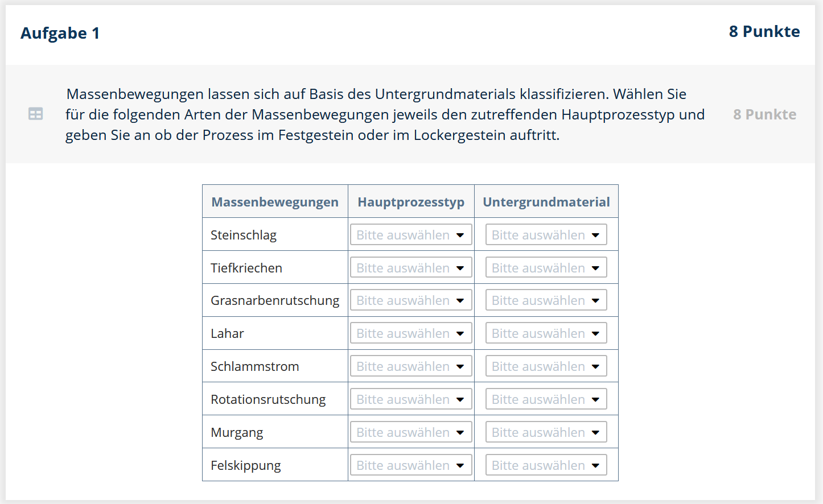
Task: Open Hauptprozesstyp dropdown for Felskippung
Action: coord(411,465)
